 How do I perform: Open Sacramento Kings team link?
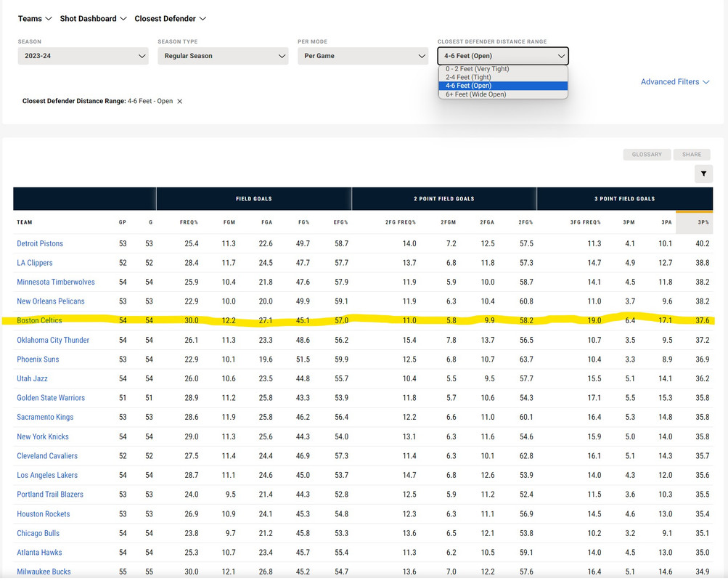coord(45,417)
